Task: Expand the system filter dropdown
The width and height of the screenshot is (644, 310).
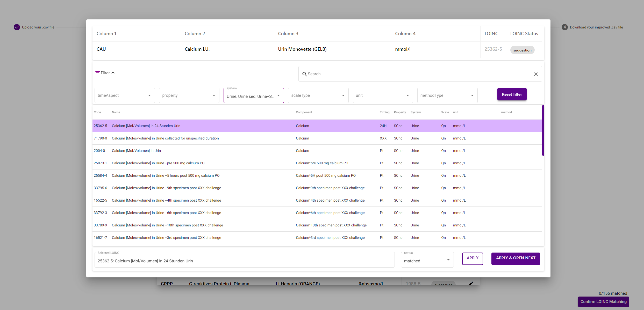Action: pyautogui.click(x=253, y=96)
